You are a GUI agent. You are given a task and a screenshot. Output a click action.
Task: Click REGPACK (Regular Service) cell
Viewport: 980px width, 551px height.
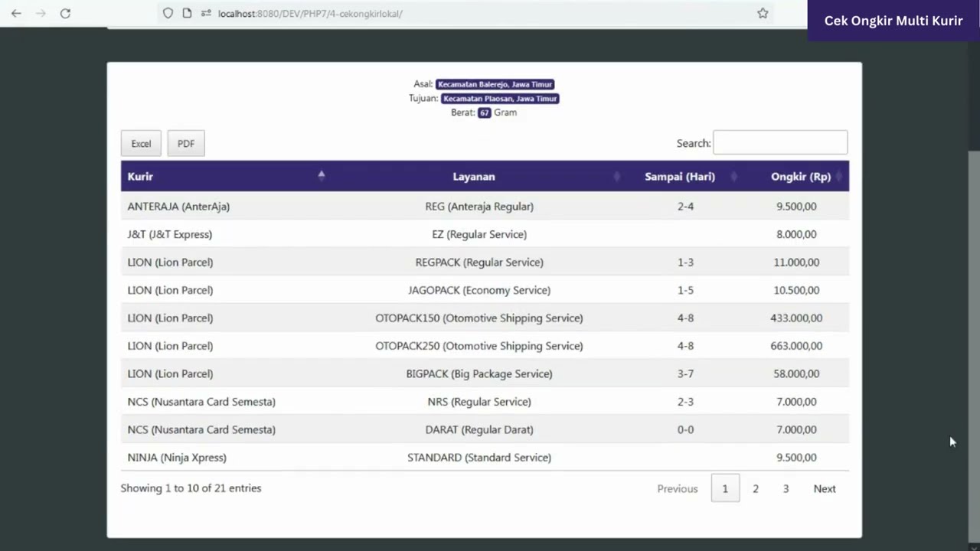[x=479, y=262]
